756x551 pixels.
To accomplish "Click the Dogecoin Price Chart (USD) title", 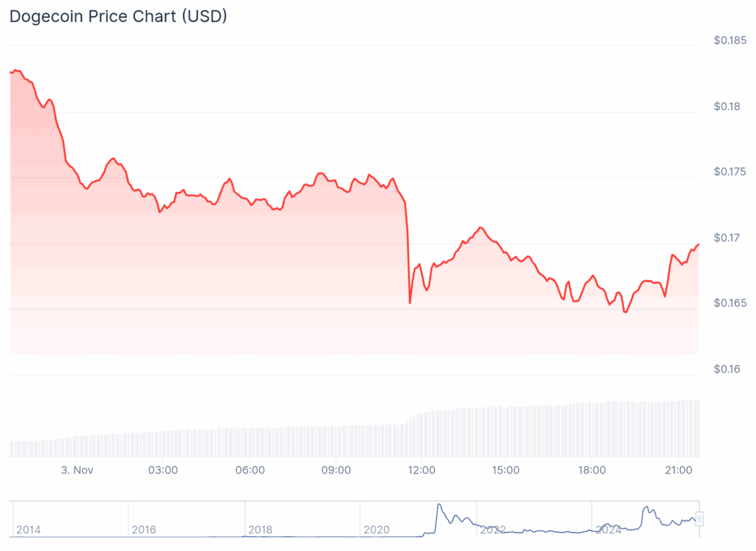I will click(x=118, y=17).
